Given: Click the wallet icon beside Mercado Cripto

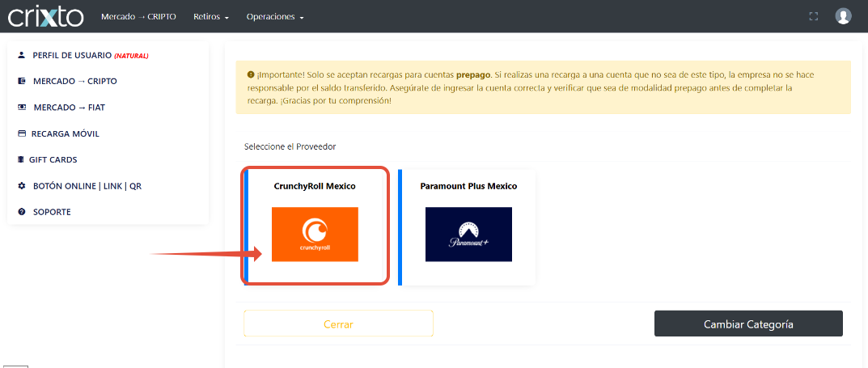Looking at the screenshot, I should click(x=22, y=82).
